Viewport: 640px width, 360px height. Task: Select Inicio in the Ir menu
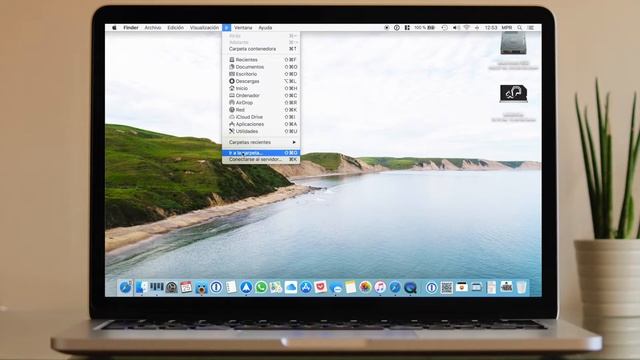click(261, 88)
